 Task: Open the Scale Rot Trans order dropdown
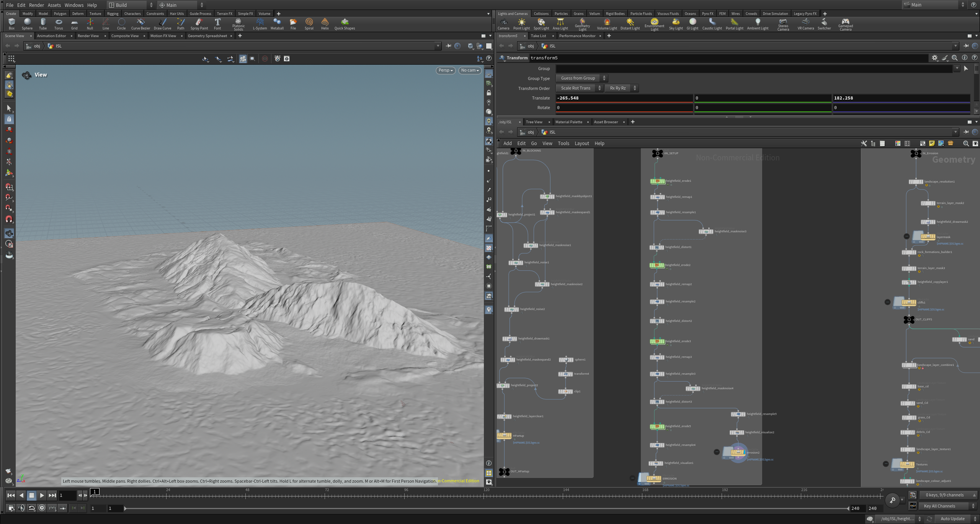(579, 88)
